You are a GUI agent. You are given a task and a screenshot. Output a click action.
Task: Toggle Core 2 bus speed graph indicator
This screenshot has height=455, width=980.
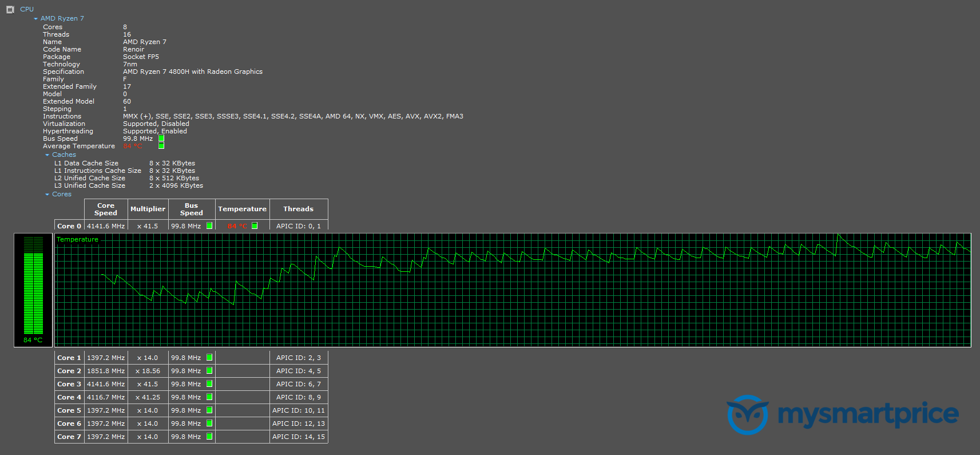pos(209,370)
